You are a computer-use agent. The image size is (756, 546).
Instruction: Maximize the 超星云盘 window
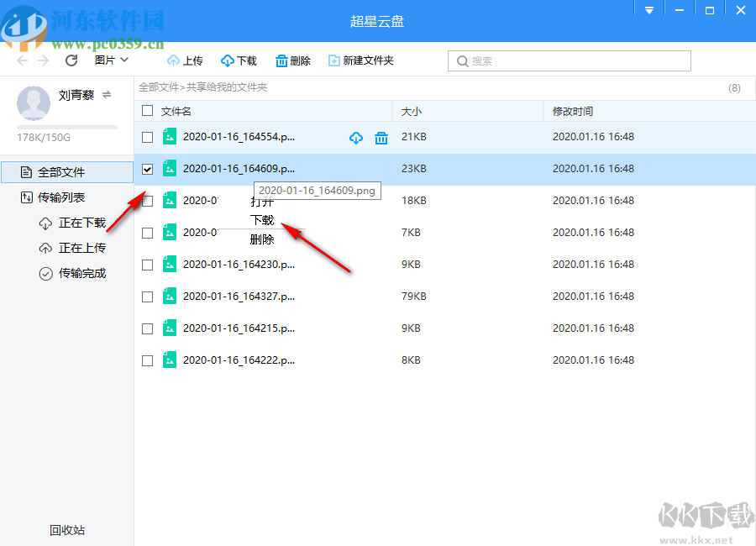[x=710, y=10]
